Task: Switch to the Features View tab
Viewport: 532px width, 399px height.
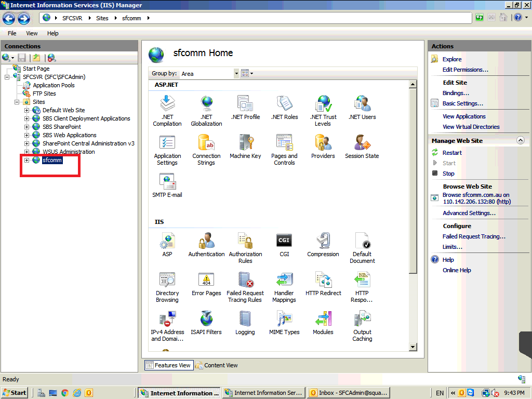Action: pyautogui.click(x=169, y=365)
